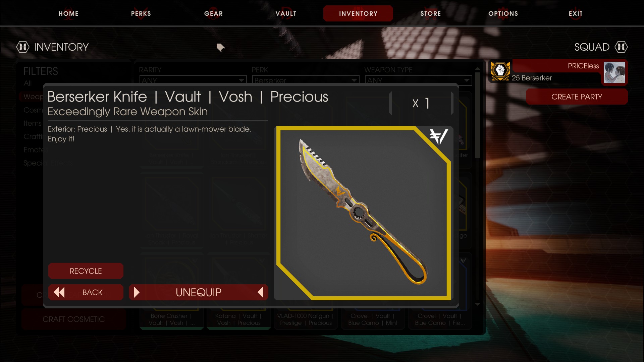Recycle the Berserker Knife skin
Viewport: 644px width, 362px height.
[x=86, y=271]
